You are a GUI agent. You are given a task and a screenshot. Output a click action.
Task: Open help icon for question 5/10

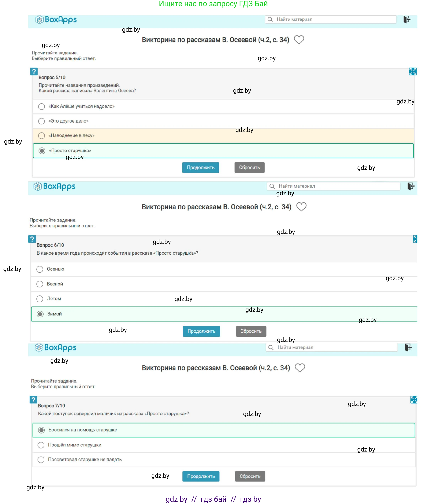click(x=34, y=71)
